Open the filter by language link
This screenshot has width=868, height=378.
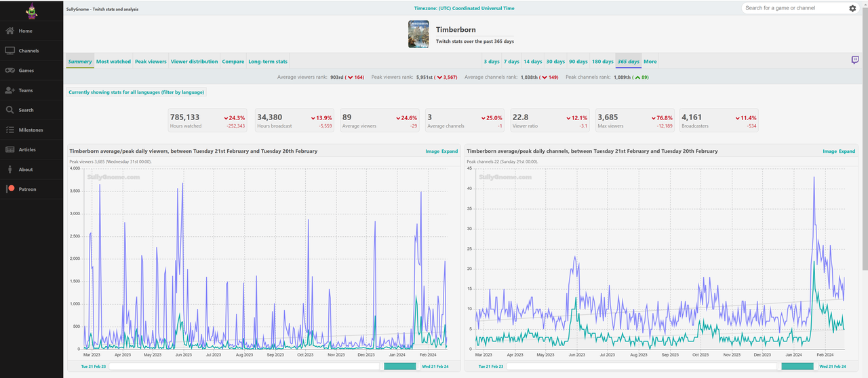[x=136, y=92]
